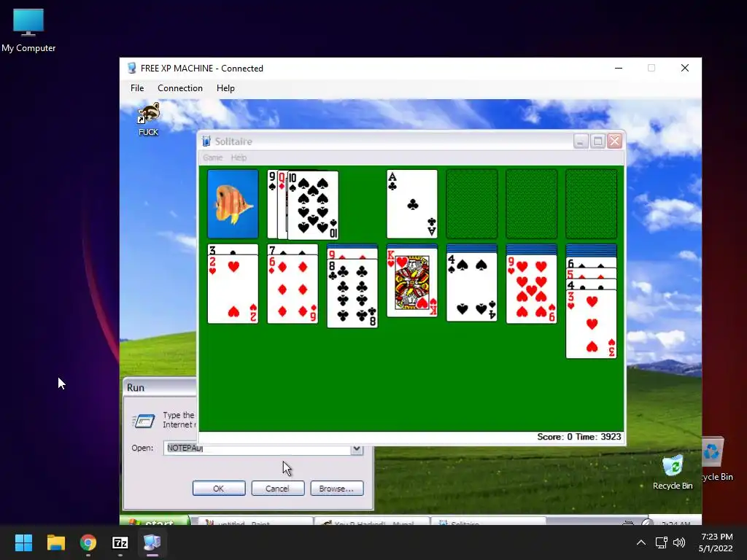The image size is (747, 560).
Task: Open the raccoon shortcut icon on XP desktop
Action: click(148, 120)
